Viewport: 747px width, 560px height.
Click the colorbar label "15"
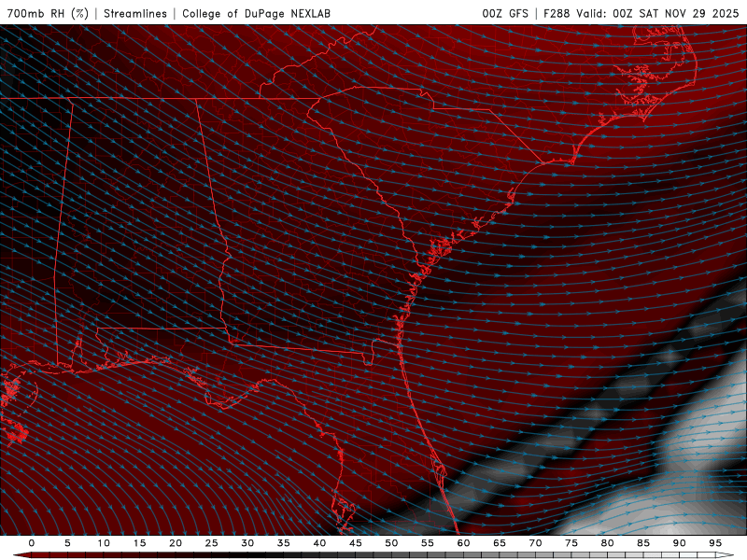click(139, 543)
